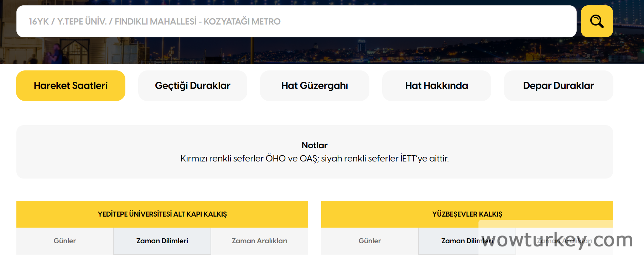Click the Yüzbeşevler Kalkış header
The width and height of the screenshot is (644, 271).
[467, 214]
